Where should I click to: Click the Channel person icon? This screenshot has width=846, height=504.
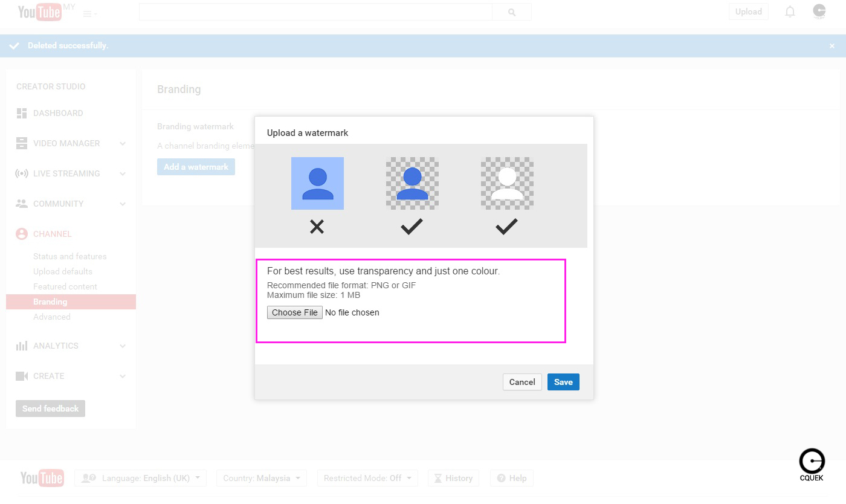tap(22, 234)
